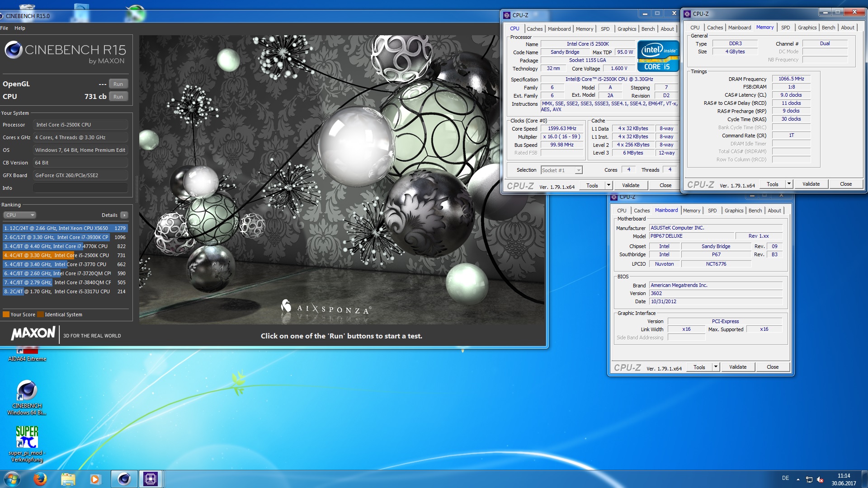Open the AIDA64 Extreme desktop shortcut
This screenshot has height=488, width=868.
coord(27,356)
